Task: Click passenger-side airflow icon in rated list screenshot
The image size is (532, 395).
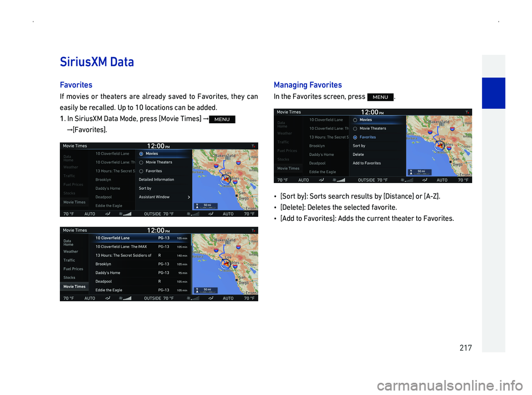Action: pos(211,298)
